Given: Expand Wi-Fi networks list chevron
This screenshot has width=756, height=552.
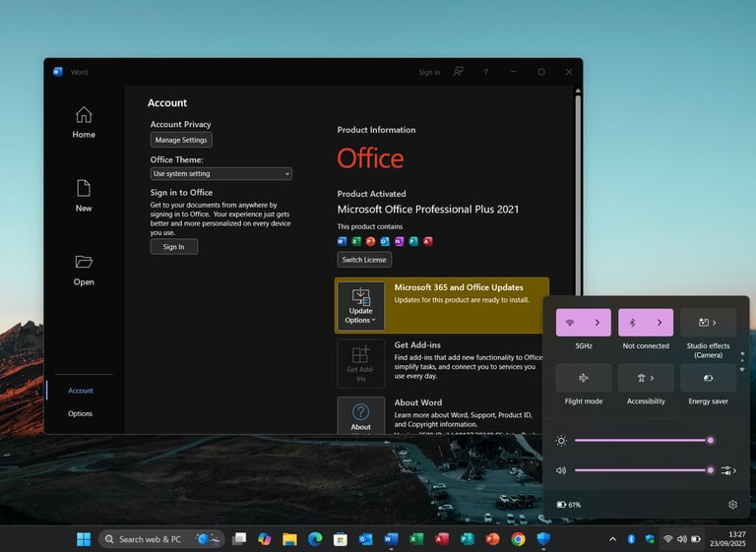Looking at the screenshot, I should tap(598, 323).
